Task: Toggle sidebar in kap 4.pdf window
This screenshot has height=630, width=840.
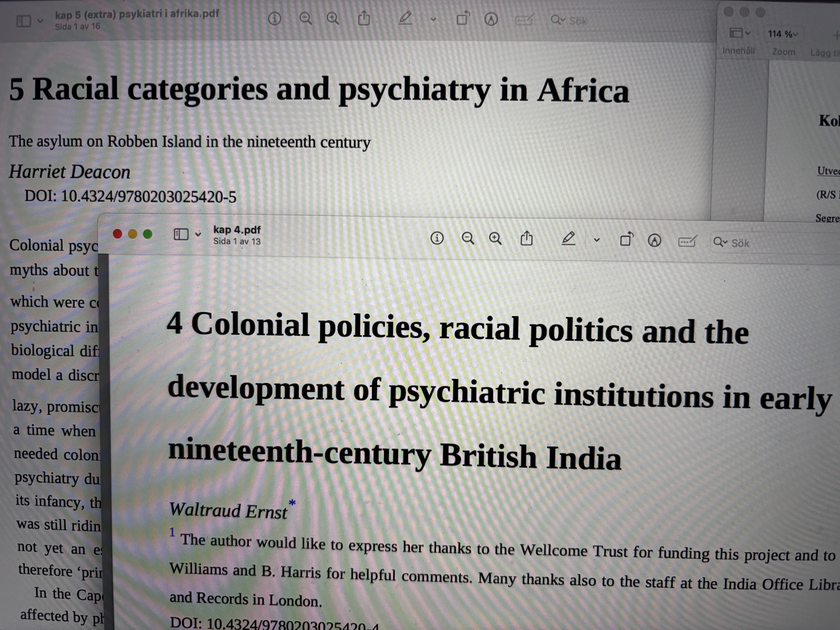Action: click(x=181, y=234)
